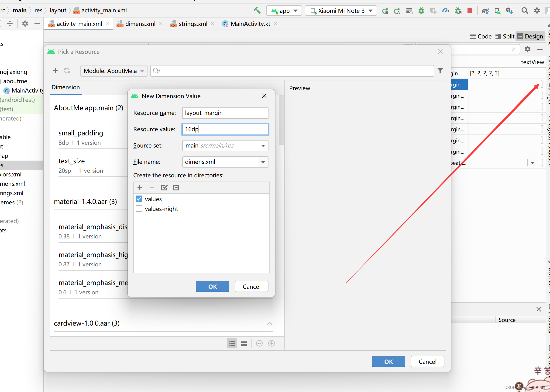Cancel the Pick a Resource dialog

point(427,362)
